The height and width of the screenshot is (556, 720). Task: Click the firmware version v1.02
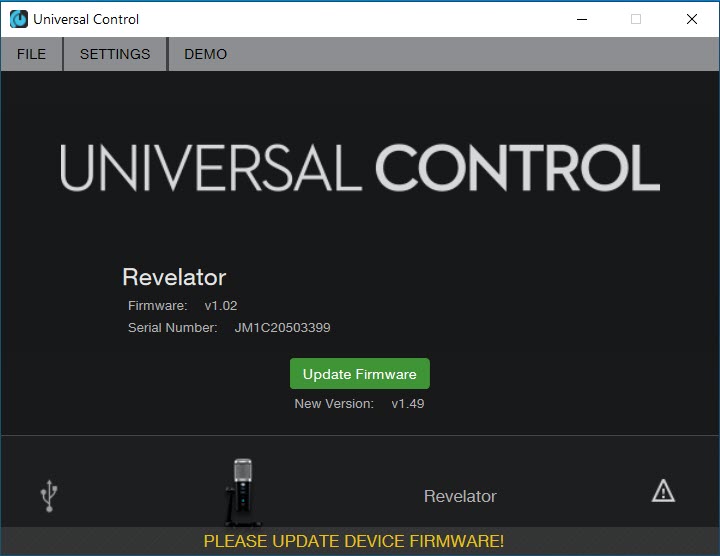[221, 306]
